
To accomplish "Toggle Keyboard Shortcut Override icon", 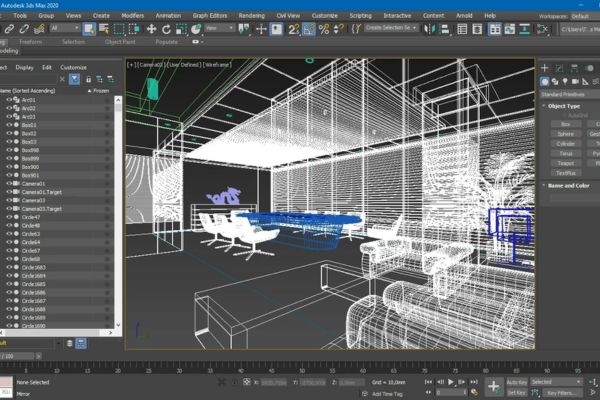I will [276, 29].
